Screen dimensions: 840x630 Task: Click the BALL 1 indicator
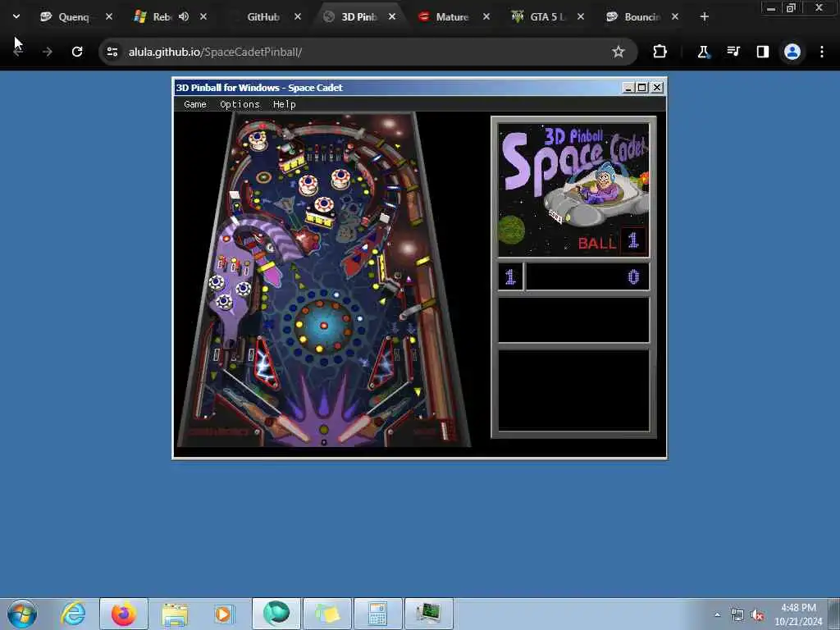(612, 242)
